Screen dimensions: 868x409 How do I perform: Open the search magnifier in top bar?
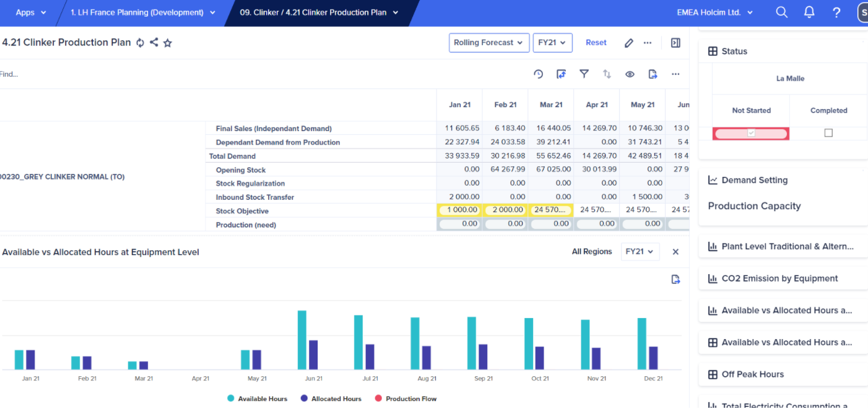[781, 12]
